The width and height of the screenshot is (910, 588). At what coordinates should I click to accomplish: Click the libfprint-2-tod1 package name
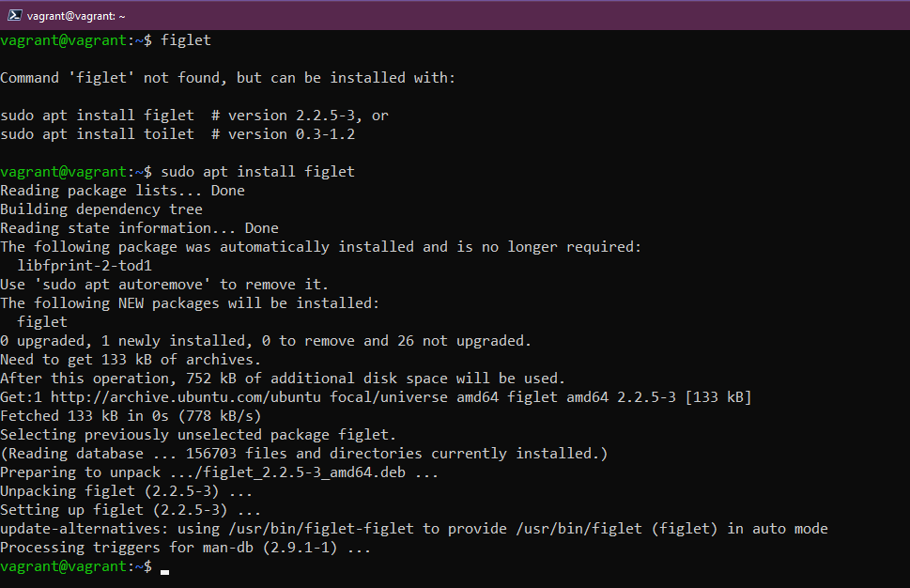tap(85, 266)
